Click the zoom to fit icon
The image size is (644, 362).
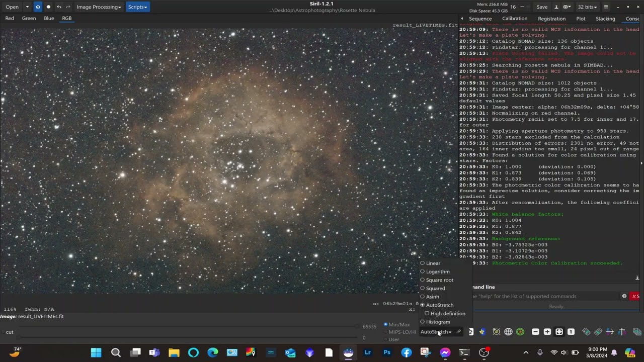pyautogui.click(x=559, y=332)
